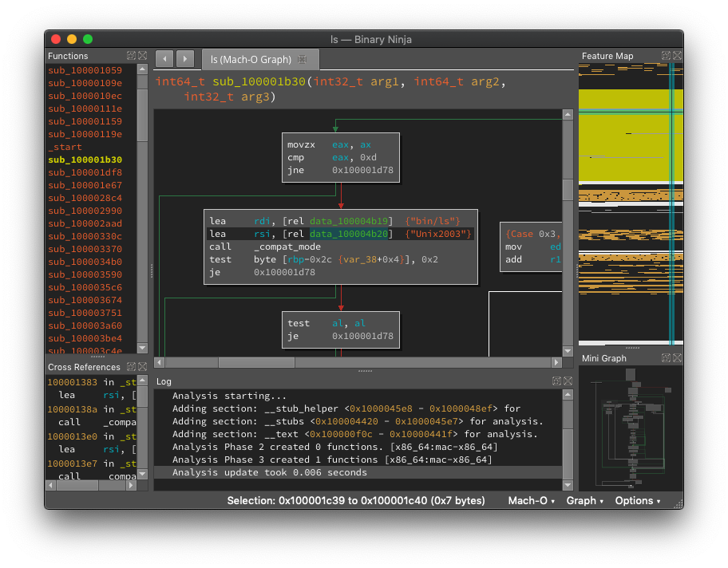Viewport: 728px width, 568px height.
Task: Close the Log panel
Action: [x=568, y=382]
